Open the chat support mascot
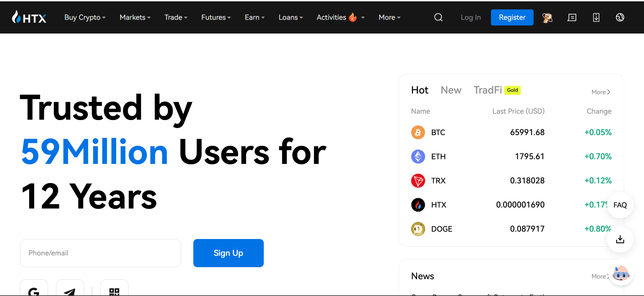This screenshot has height=296, width=644. coord(621,274)
